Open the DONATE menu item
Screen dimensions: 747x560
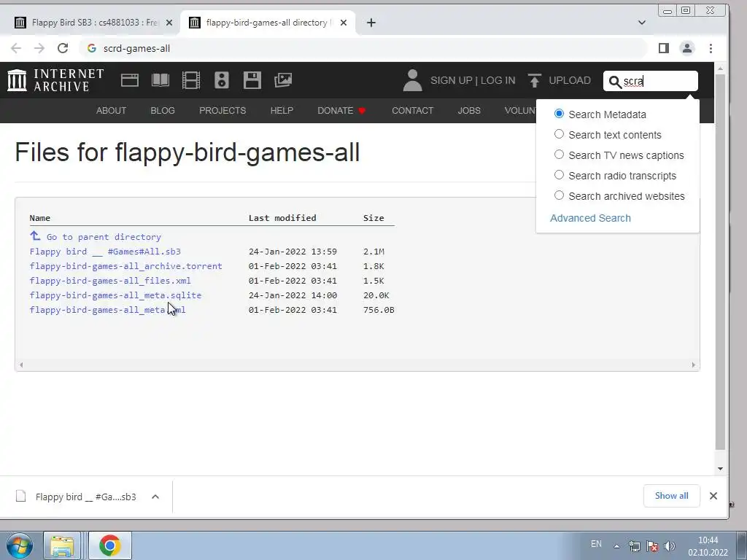pos(341,111)
